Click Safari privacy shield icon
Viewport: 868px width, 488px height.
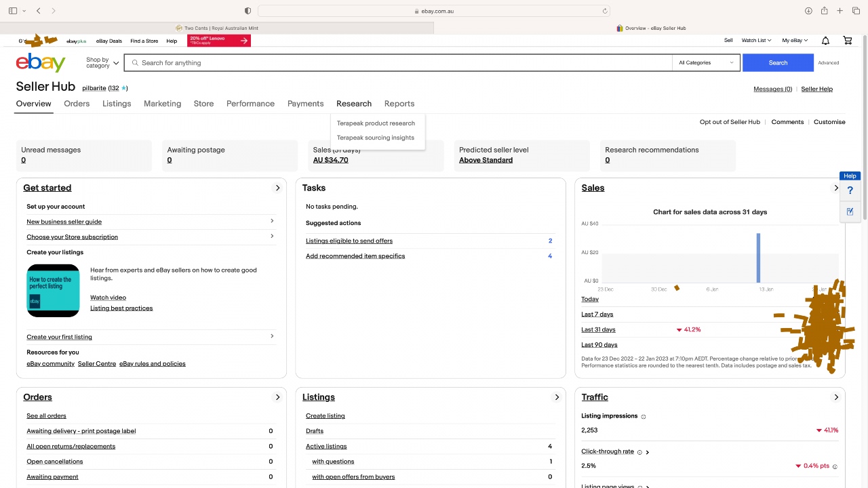click(248, 11)
